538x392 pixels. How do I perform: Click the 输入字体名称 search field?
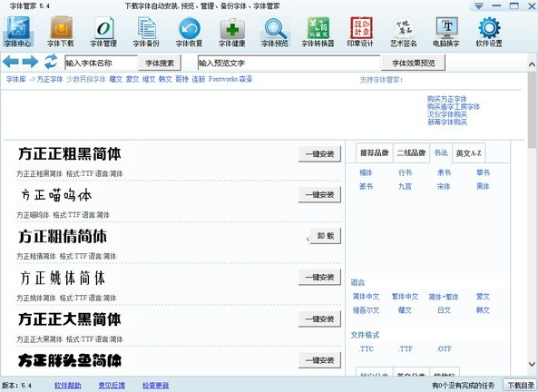(102, 63)
